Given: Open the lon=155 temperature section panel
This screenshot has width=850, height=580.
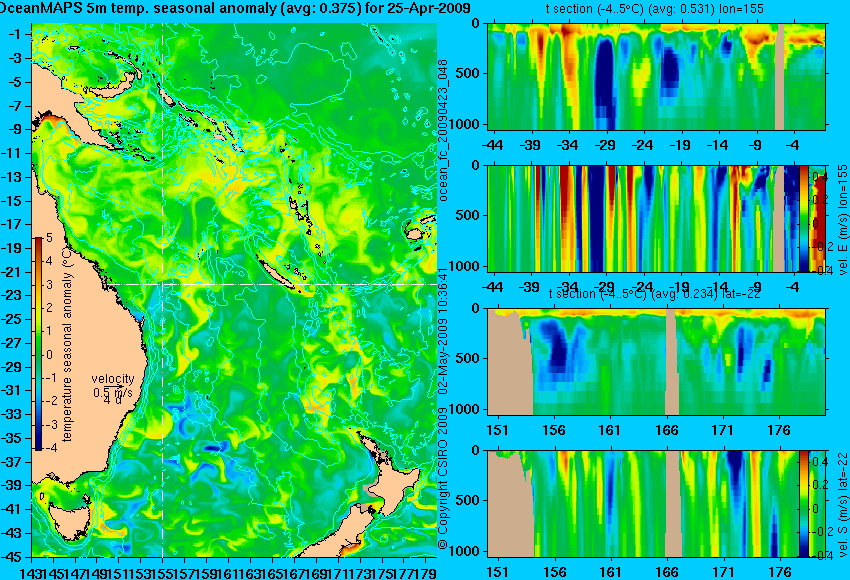Looking at the screenshot, I should coord(657,76).
